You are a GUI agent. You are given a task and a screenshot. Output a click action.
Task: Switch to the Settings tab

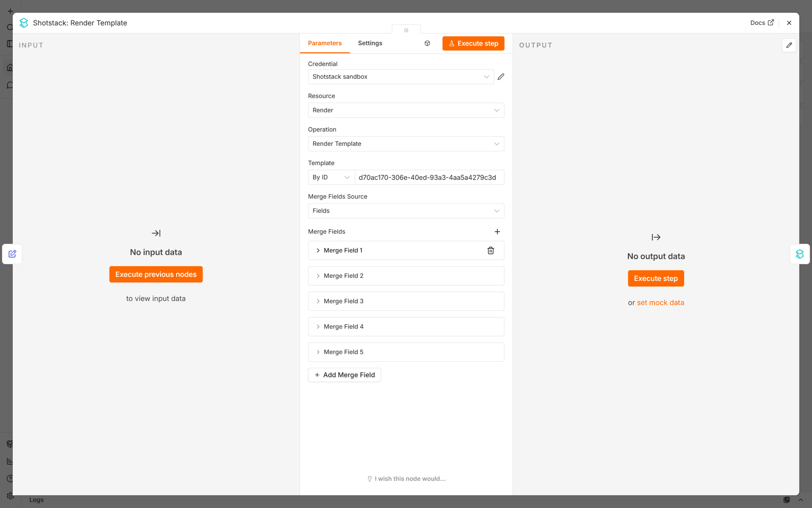(x=370, y=43)
